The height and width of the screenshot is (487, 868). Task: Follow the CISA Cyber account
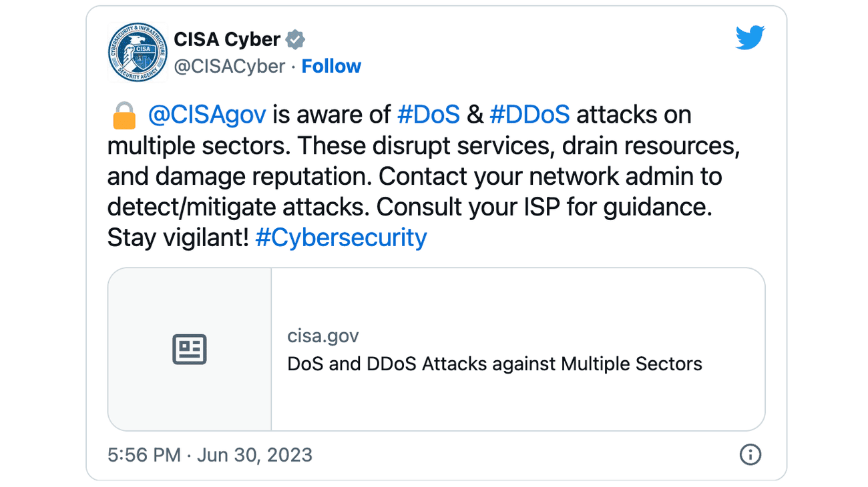tap(331, 65)
